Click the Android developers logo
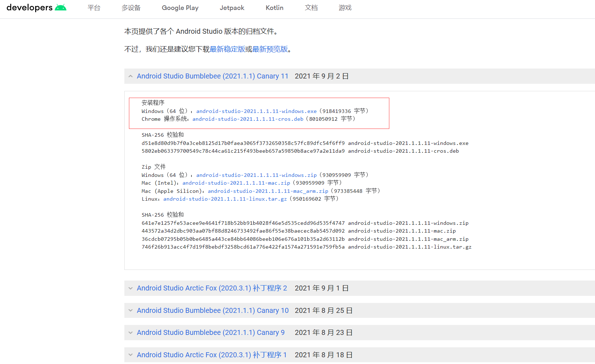This screenshot has height=364, width=595. pyautogui.click(x=36, y=7)
